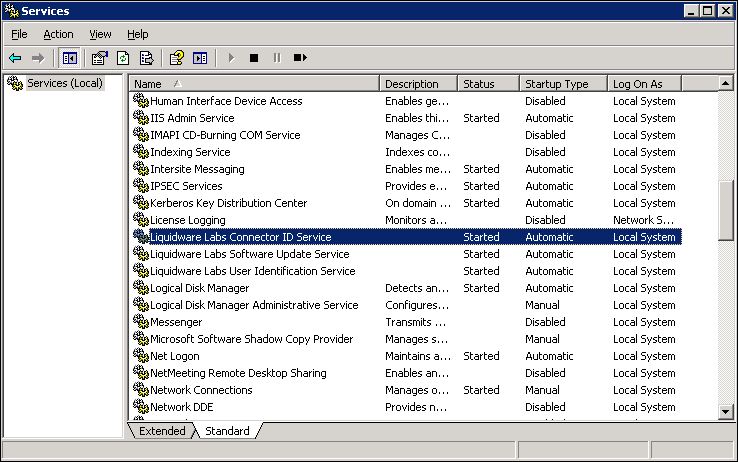Switch to the Extended tab

[x=162, y=431]
